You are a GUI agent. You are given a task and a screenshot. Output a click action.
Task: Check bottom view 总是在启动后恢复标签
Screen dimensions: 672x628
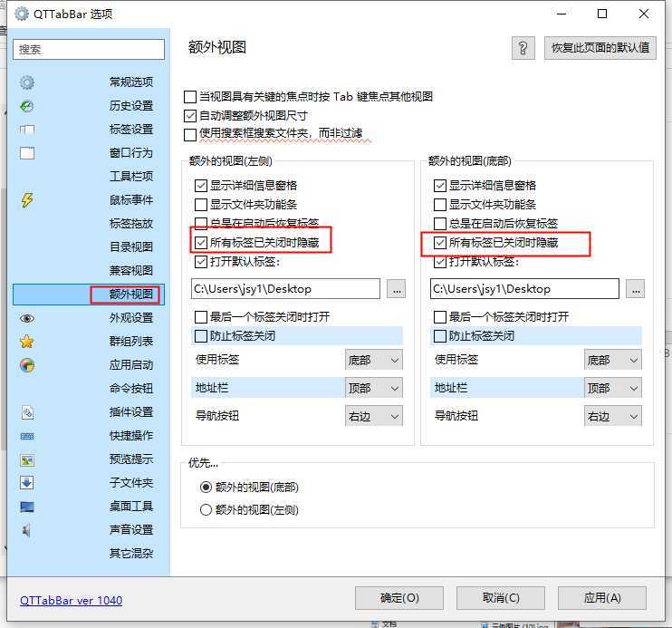(x=440, y=224)
